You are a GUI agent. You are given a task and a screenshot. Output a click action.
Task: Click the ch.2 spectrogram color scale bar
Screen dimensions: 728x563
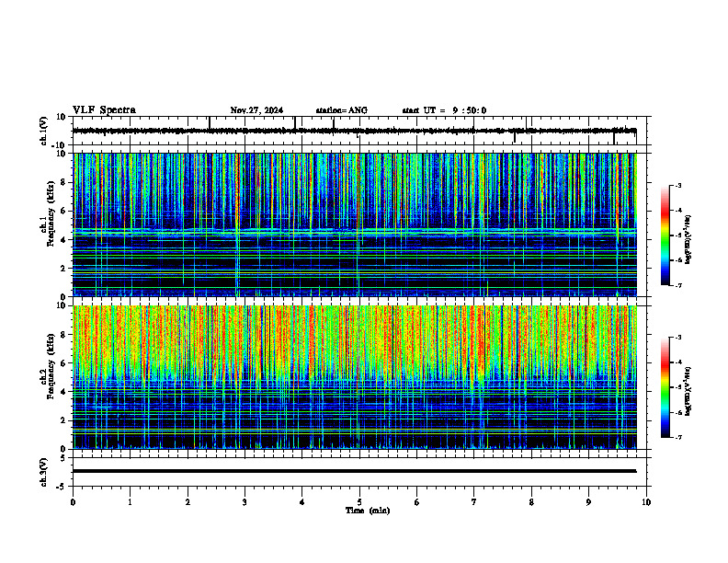pos(665,387)
